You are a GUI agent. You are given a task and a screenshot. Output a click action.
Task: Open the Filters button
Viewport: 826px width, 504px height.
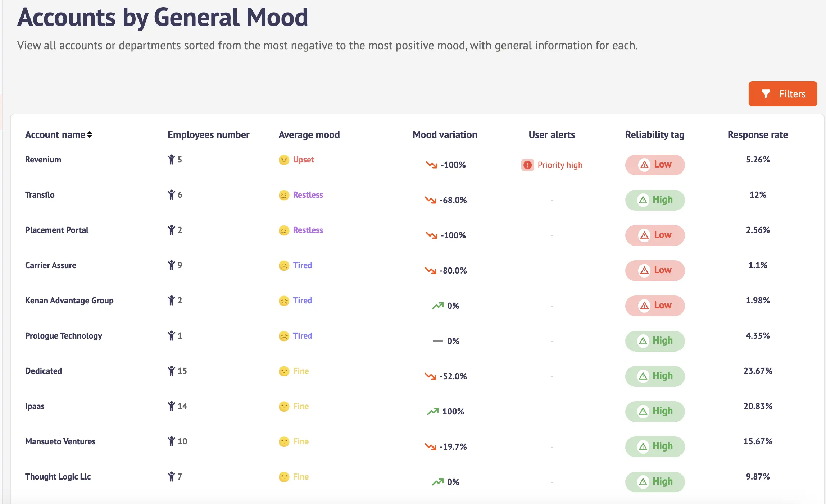pos(782,94)
